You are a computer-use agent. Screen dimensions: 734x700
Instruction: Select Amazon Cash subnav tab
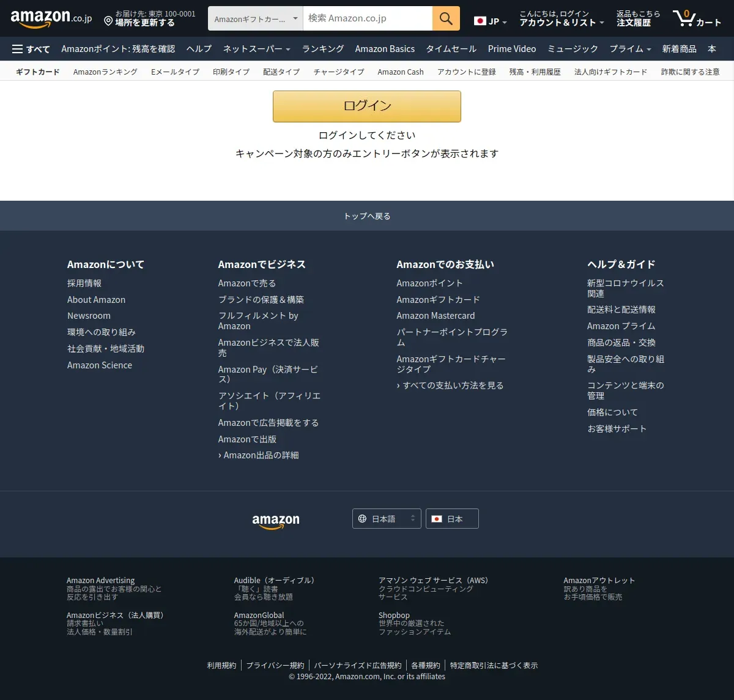point(401,72)
